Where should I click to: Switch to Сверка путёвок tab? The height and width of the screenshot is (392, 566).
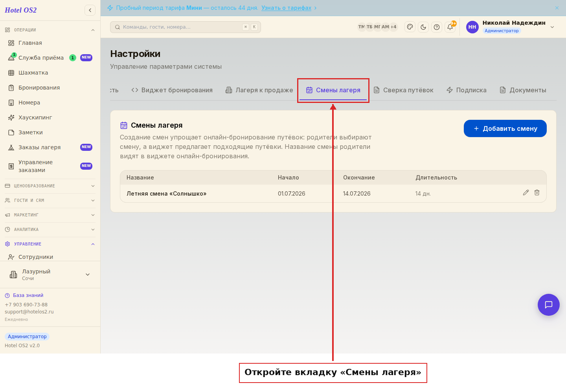(x=403, y=90)
